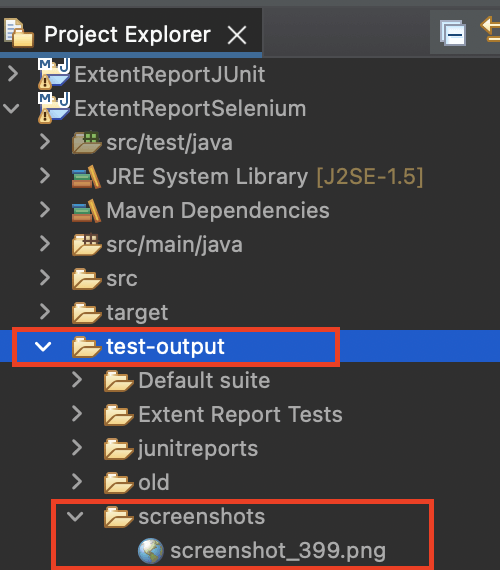Select the screenshots folder label
The height and width of the screenshot is (570, 500).
tap(202, 517)
